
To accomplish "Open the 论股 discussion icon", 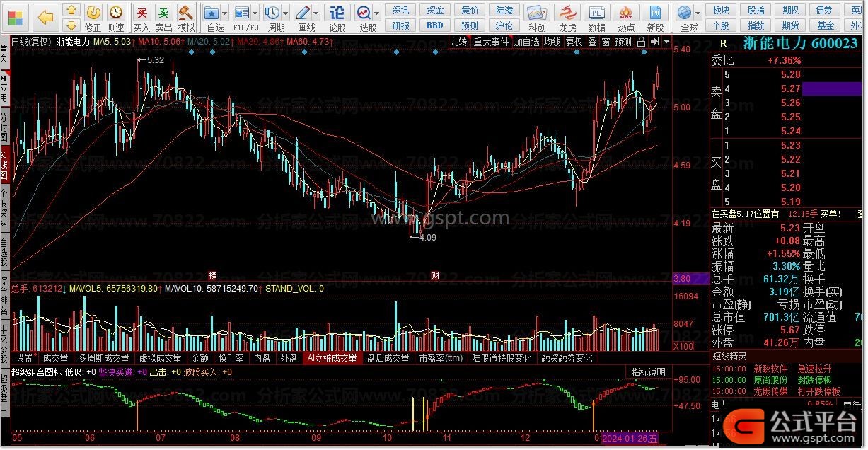I will coord(338,11).
